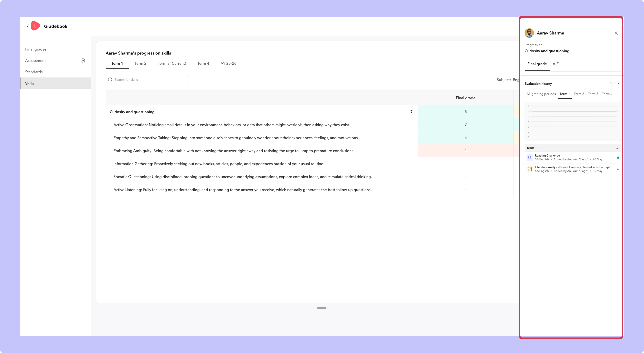644x353 pixels.
Task: Open the Evaluation history filter icon
Action: (x=612, y=84)
